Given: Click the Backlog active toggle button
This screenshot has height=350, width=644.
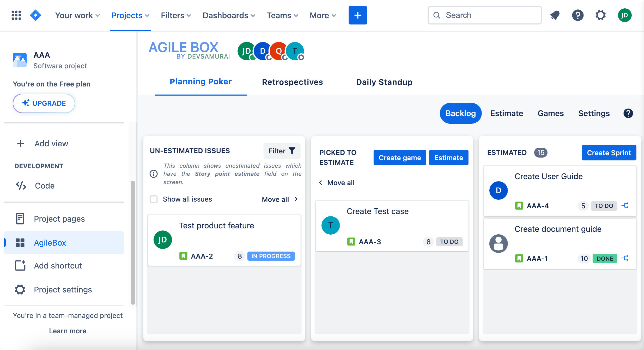Looking at the screenshot, I should 461,113.
